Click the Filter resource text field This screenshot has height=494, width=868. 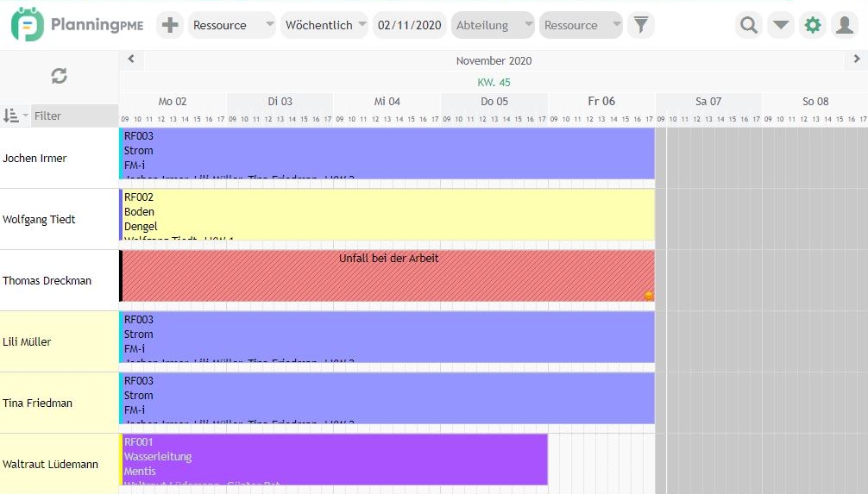(74, 116)
